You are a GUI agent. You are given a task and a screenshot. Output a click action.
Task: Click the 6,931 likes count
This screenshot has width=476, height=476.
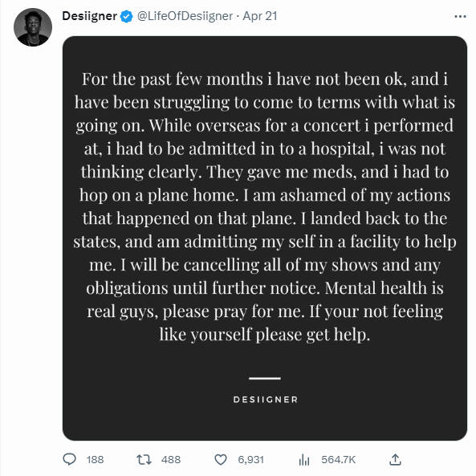pyautogui.click(x=250, y=460)
